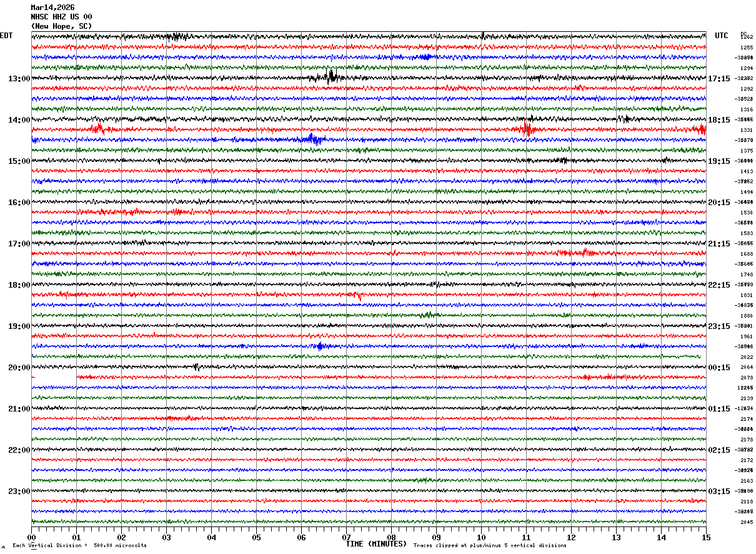Image resolution: width=756 pixels, height=554 pixels.
Task: Click the DC offset value "1255"
Action: [747, 48]
